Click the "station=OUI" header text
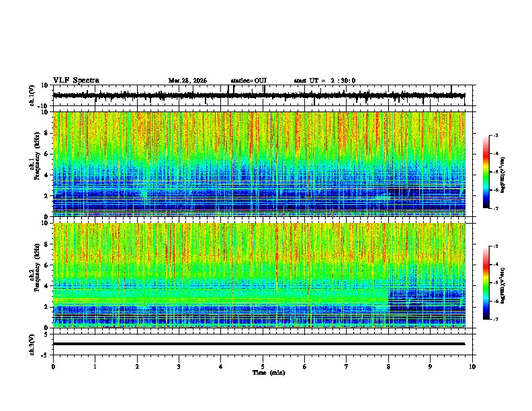Screen dimensions: 532x411 pyautogui.click(x=249, y=81)
